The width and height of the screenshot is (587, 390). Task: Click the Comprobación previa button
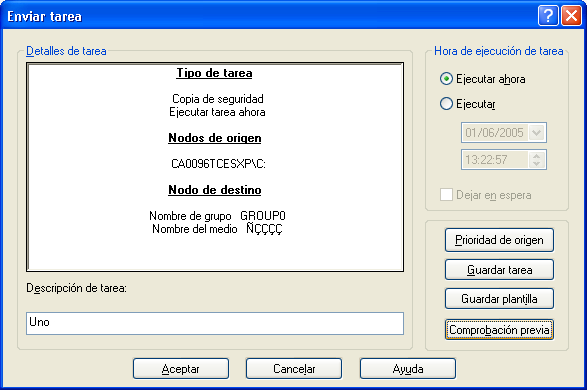(x=499, y=330)
